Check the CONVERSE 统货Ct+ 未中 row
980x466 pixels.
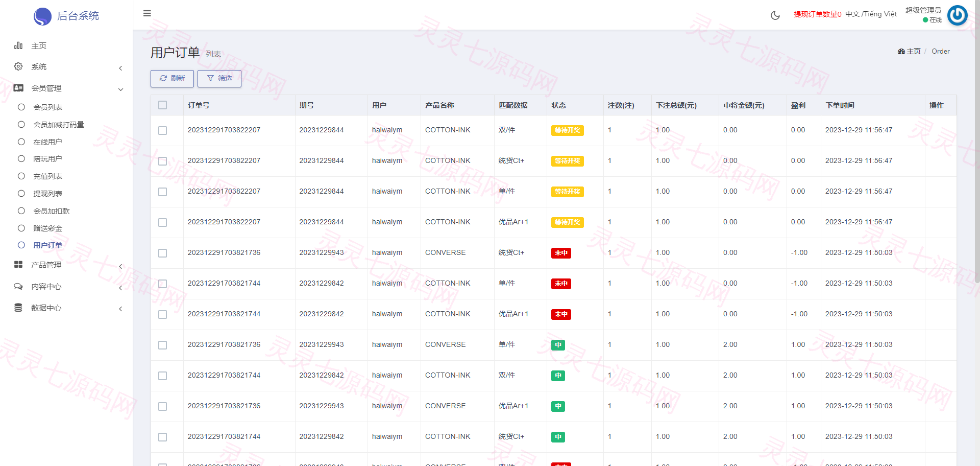(163, 253)
